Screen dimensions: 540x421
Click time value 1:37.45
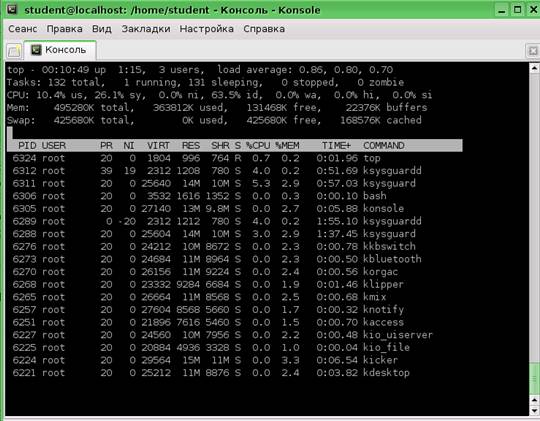pos(337,234)
